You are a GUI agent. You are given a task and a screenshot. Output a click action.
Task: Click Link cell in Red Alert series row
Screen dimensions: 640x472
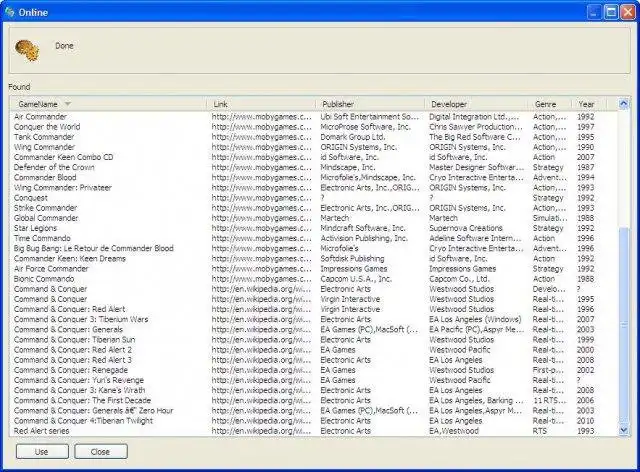coord(261,431)
